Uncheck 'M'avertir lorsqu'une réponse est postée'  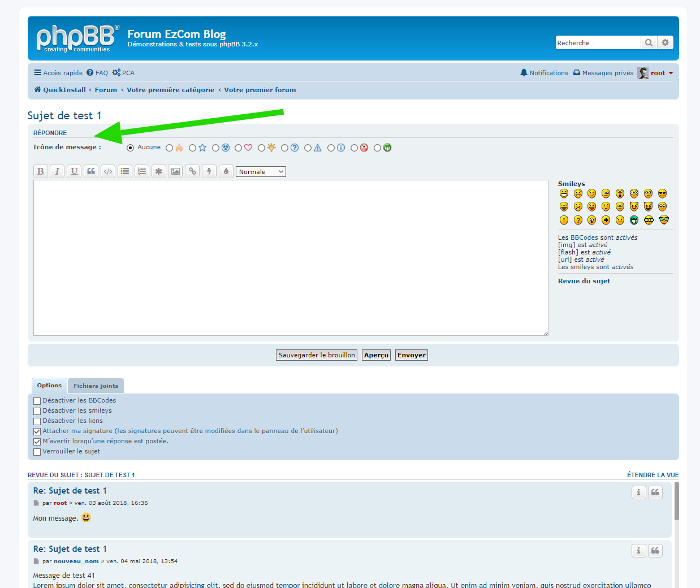click(37, 442)
